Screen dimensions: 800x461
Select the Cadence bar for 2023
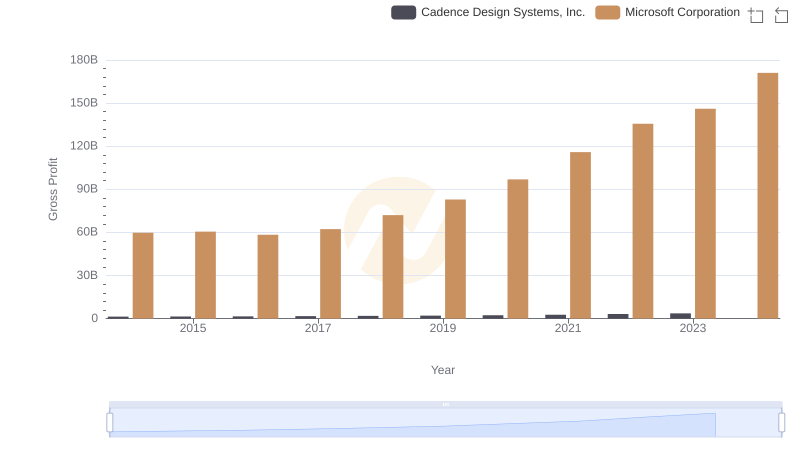[x=680, y=316]
